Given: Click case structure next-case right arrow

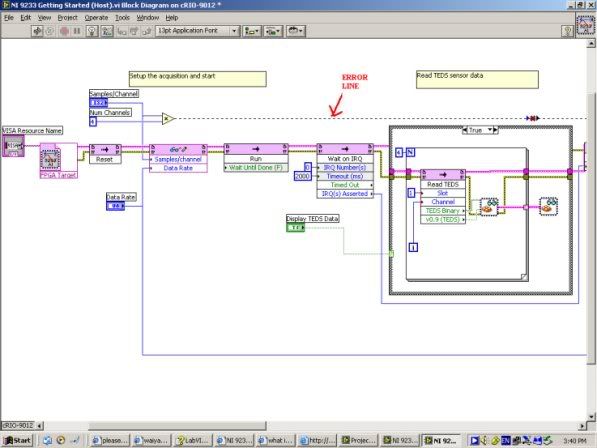Looking at the screenshot, I should pyautogui.click(x=495, y=130).
